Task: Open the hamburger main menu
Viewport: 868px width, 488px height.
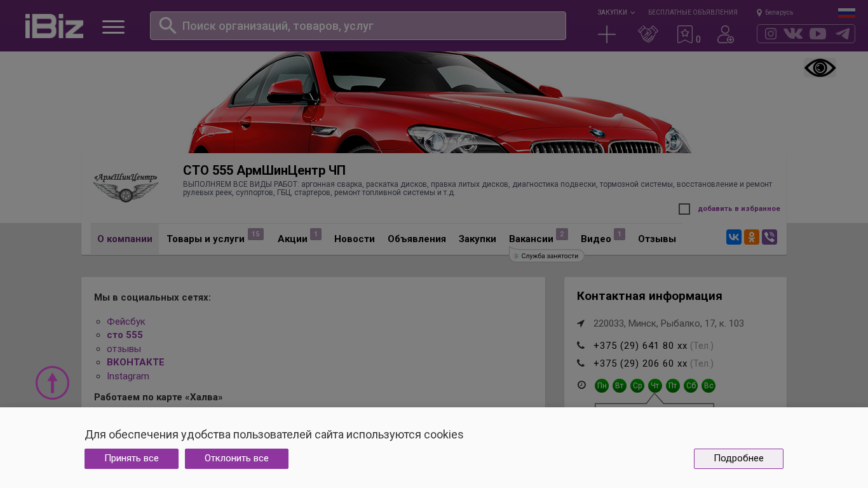Action: (x=113, y=27)
